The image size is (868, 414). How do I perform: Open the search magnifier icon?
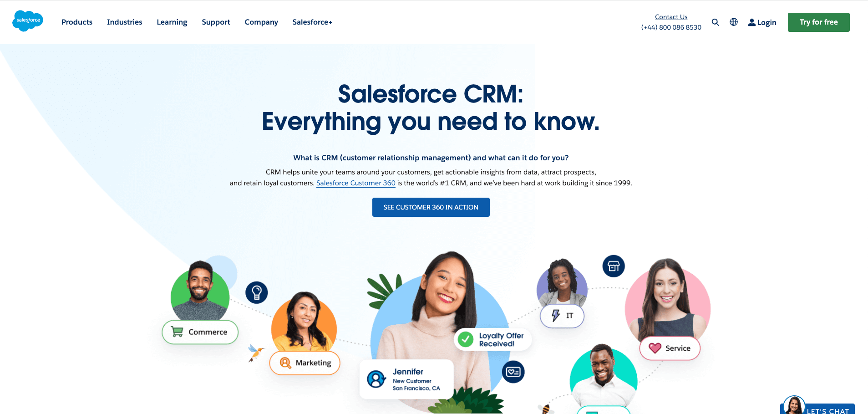coord(716,22)
